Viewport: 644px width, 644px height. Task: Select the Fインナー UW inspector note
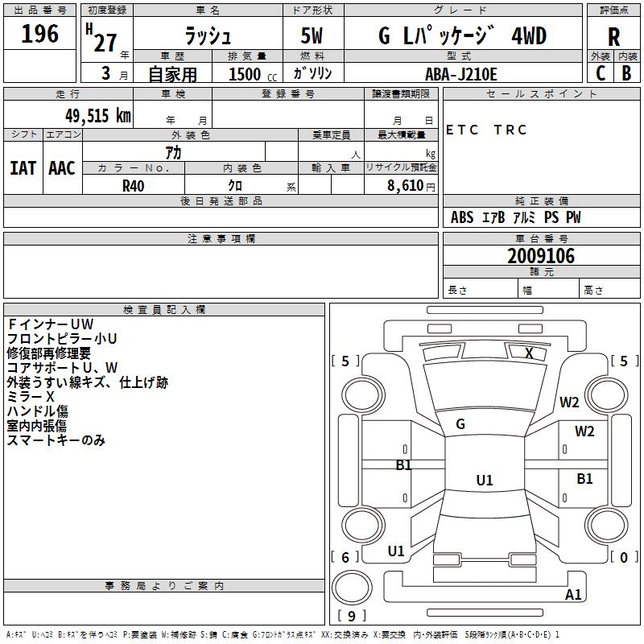[x=51, y=324]
